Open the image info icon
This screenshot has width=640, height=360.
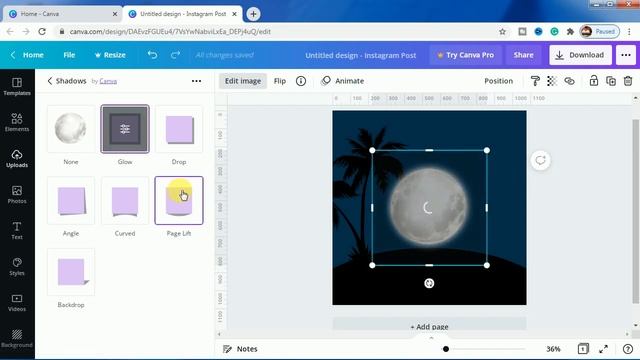pyautogui.click(x=301, y=81)
